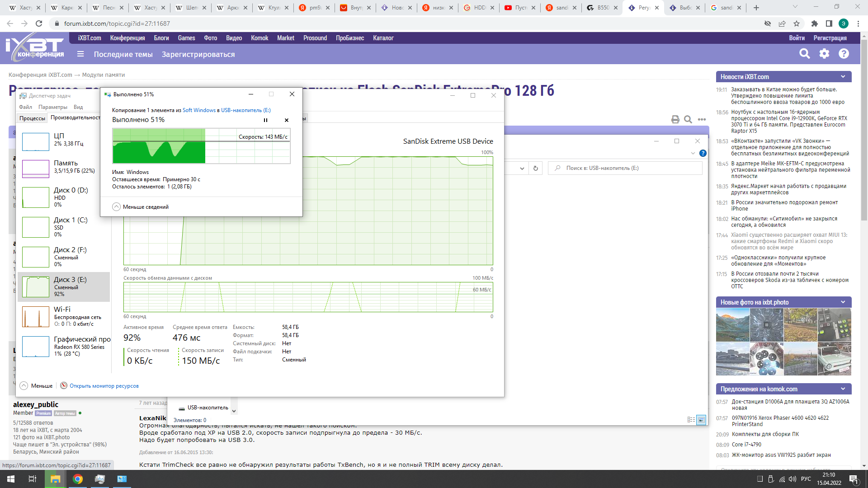Collapse the Новости iXBT.com panel
The width and height of the screenshot is (868, 488).
[843, 77]
